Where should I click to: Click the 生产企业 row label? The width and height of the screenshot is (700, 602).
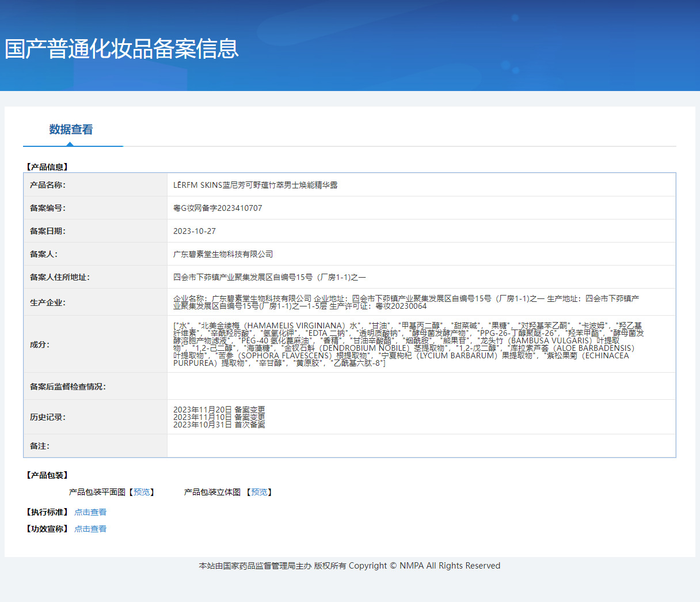(48, 302)
